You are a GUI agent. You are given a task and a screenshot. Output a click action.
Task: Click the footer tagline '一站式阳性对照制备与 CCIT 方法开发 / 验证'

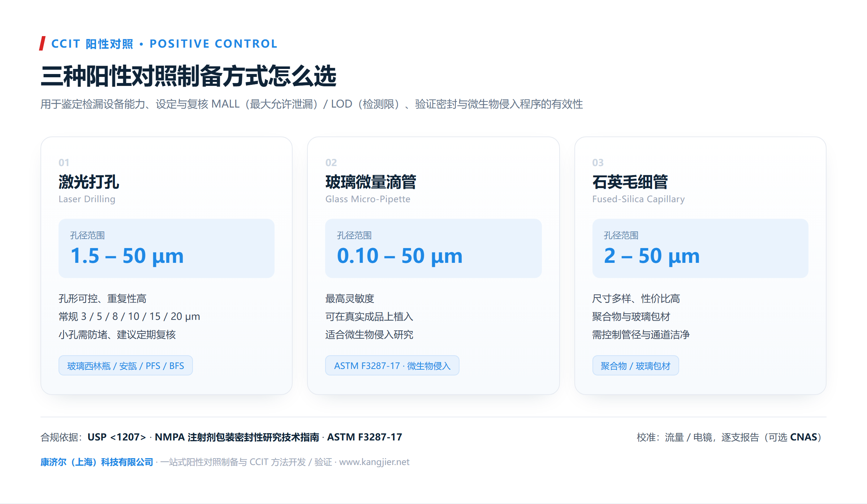click(246, 462)
